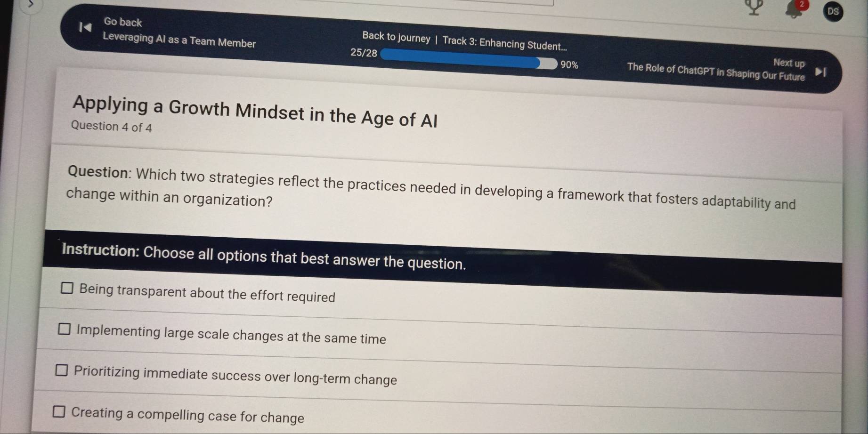Check 'Being transparent about the effort required'
Viewport: 868px width, 434px height.
pos(66,288)
